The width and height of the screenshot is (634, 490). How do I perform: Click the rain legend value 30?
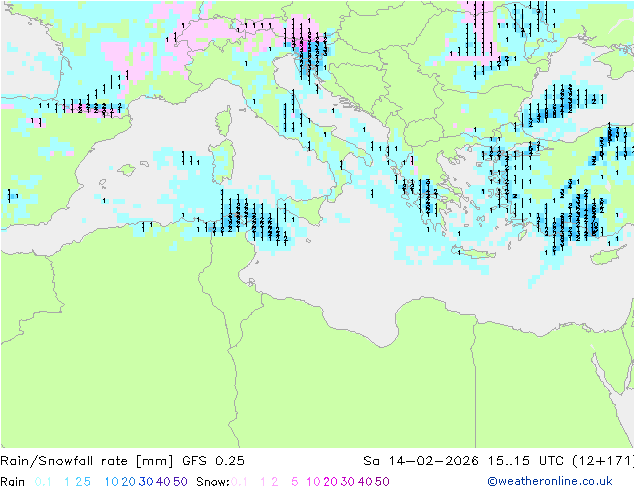[x=146, y=482]
